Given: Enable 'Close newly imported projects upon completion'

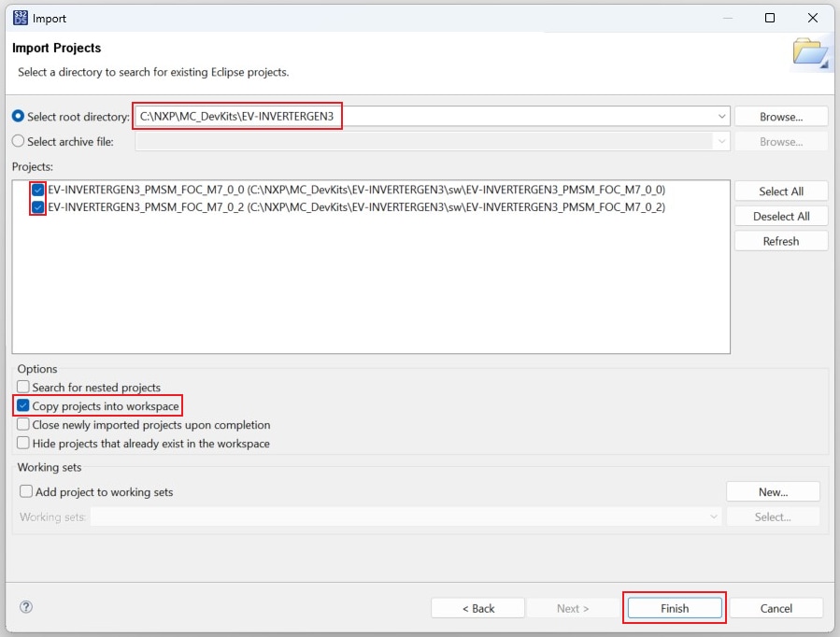Looking at the screenshot, I should tap(23, 425).
